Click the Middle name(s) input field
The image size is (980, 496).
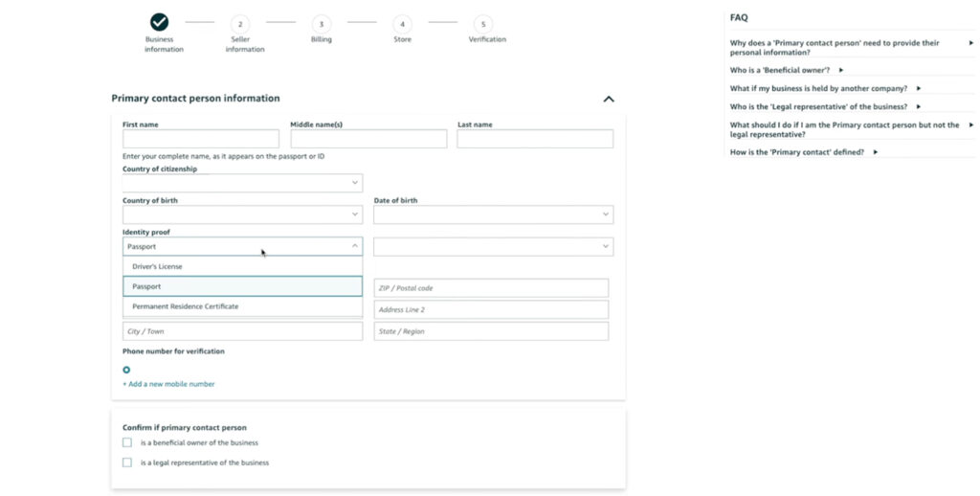[368, 139]
